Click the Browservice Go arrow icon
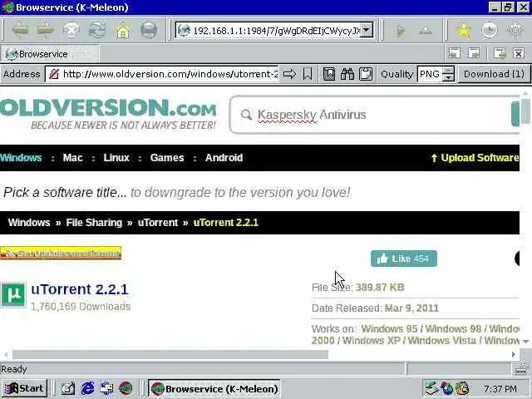 tap(289, 74)
